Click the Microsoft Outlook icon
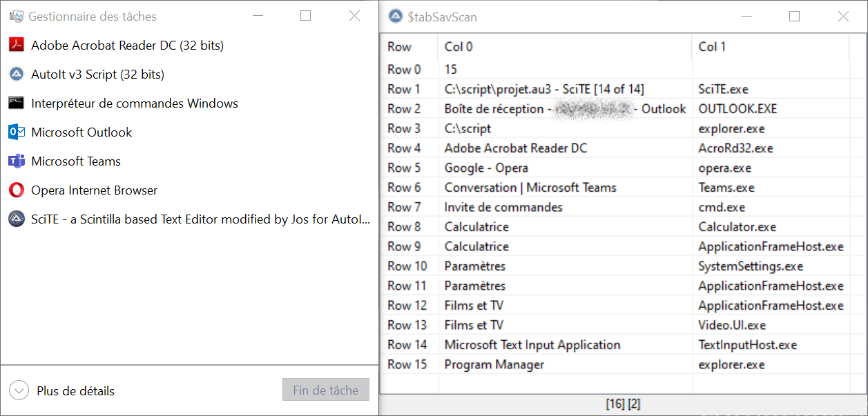Image resolution: width=868 pixels, height=416 pixels. pyautogui.click(x=17, y=132)
